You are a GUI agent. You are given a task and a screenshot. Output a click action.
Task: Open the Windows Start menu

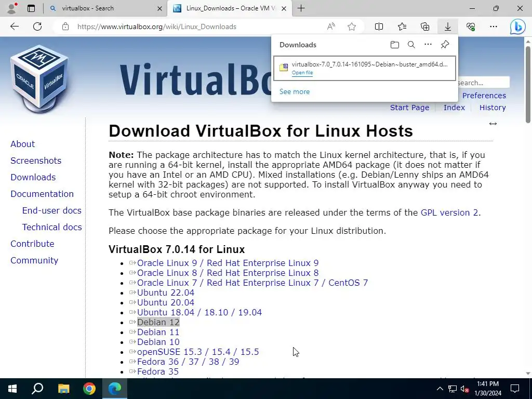pyautogui.click(x=12, y=389)
